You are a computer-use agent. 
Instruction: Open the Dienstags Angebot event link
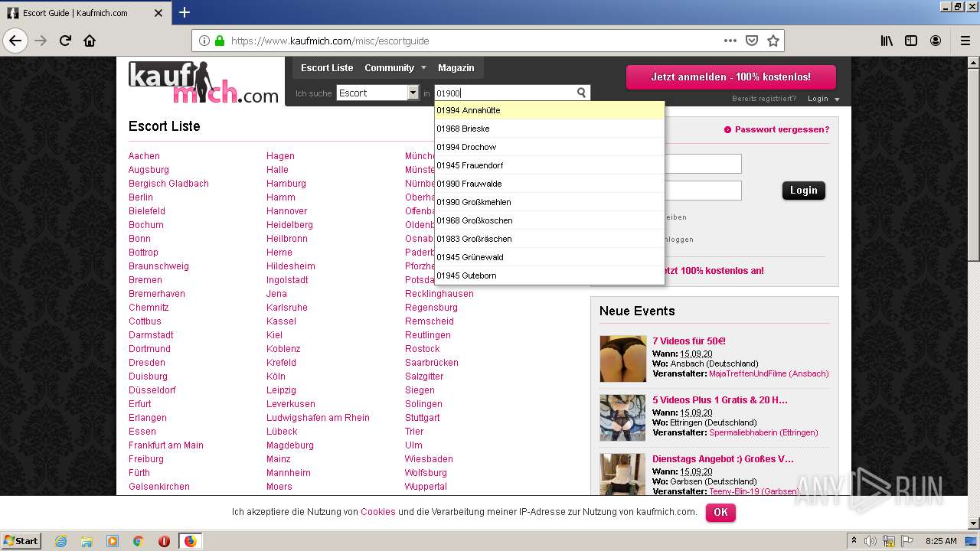pos(723,459)
